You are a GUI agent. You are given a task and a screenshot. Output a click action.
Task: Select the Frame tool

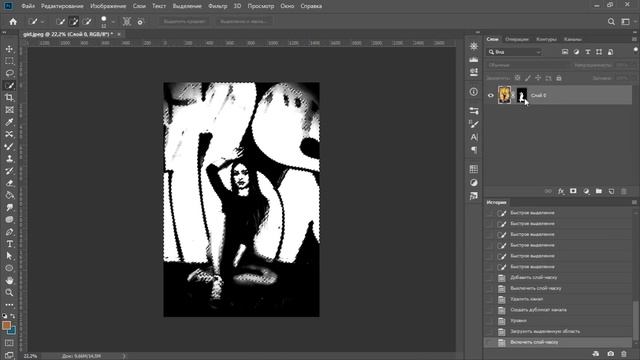9,110
